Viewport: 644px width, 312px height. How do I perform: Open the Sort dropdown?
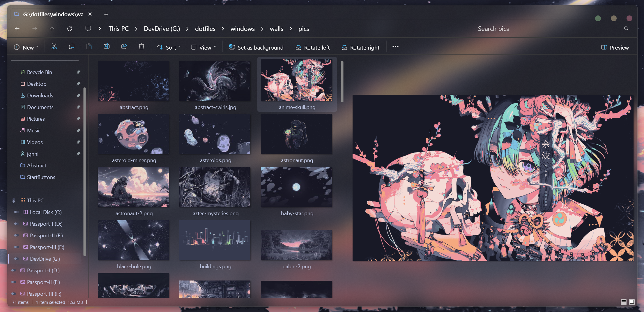[169, 47]
